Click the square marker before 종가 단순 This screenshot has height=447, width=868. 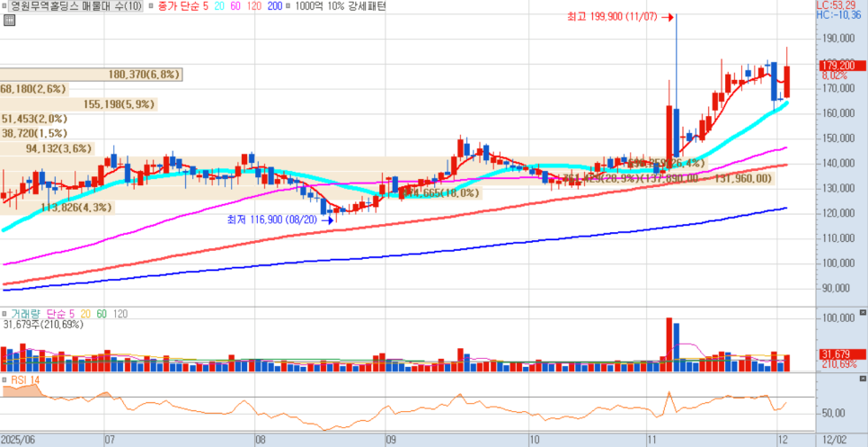click(x=152, y=6)
